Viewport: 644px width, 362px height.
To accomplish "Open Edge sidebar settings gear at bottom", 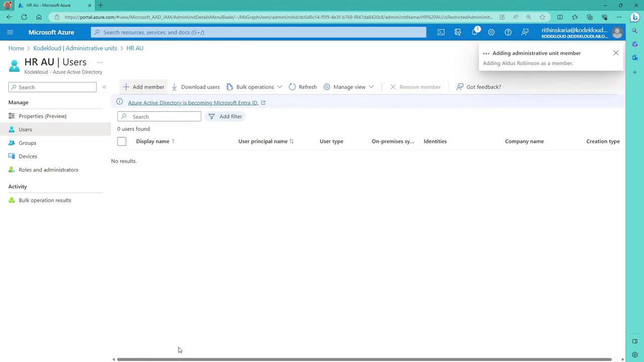I will click(635, 354).
